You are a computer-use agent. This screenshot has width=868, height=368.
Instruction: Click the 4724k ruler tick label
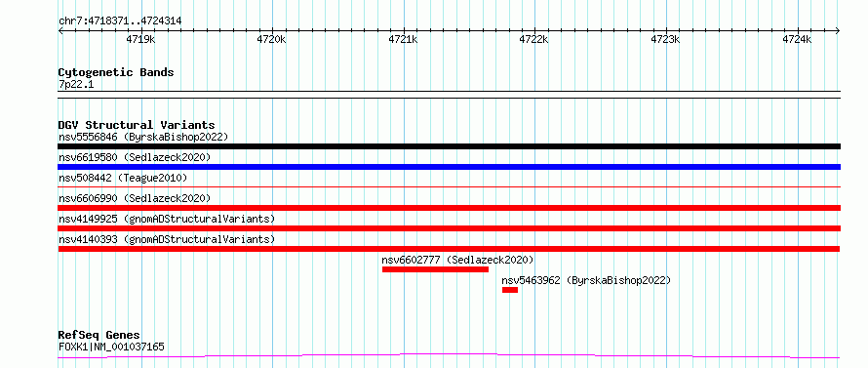point(797,39)
